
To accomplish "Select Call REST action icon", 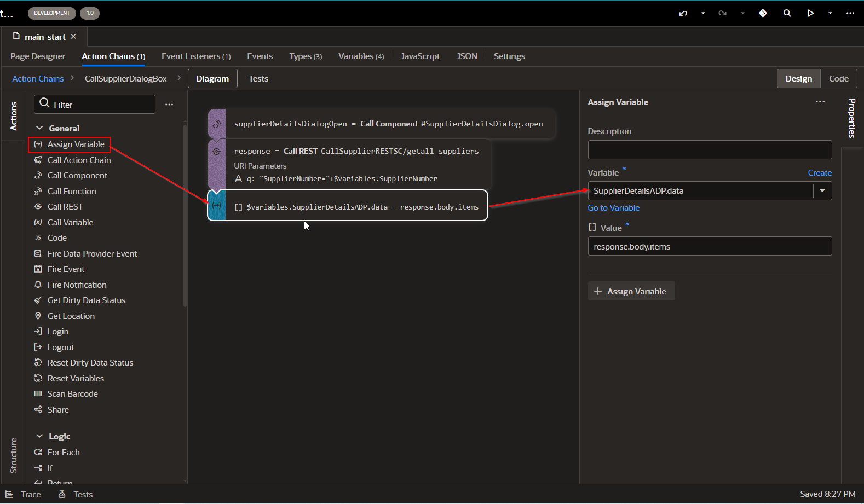I will pos(38,206).
